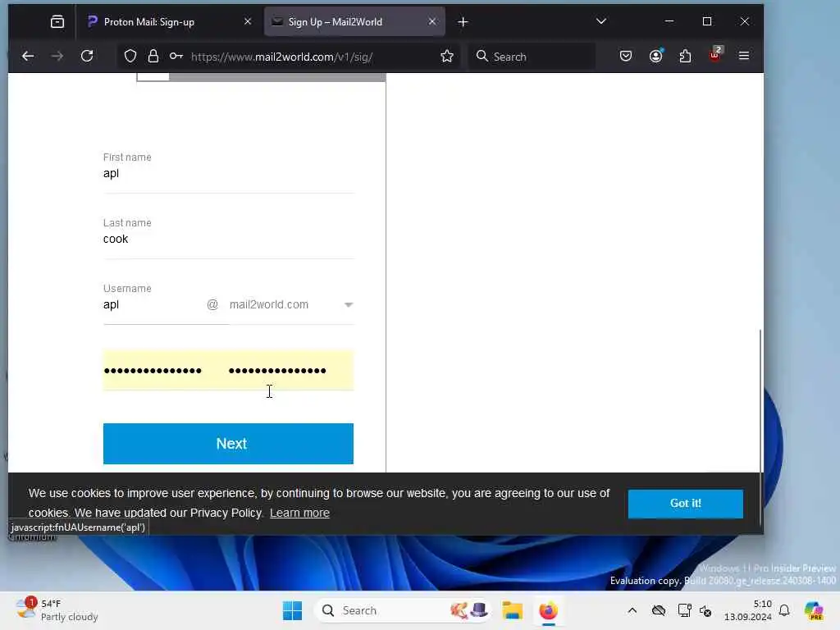Switch to the Proton Mail: Sign-up tab
This screenshot has width=840, height=630.
pyautogui.click(x=167, y=21)
